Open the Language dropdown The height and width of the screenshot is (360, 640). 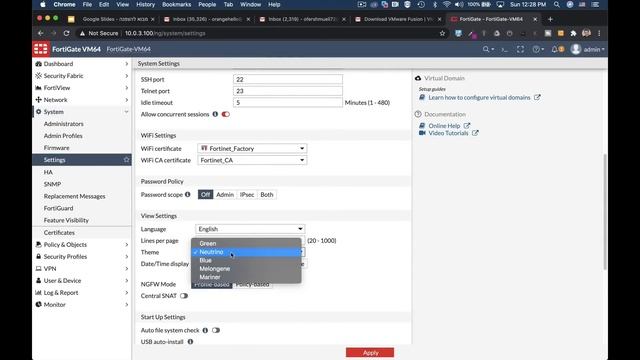pyautogui.click(x=250, y=229)
